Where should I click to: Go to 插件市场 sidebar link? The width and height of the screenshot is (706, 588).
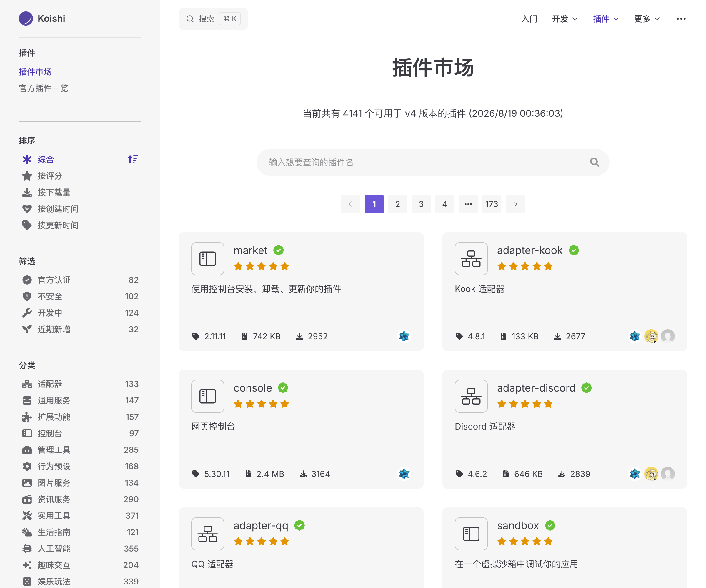35,72
